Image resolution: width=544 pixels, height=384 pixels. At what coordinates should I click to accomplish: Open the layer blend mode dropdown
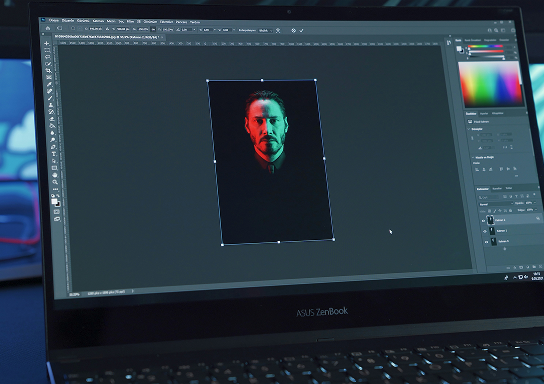point(496,204)
